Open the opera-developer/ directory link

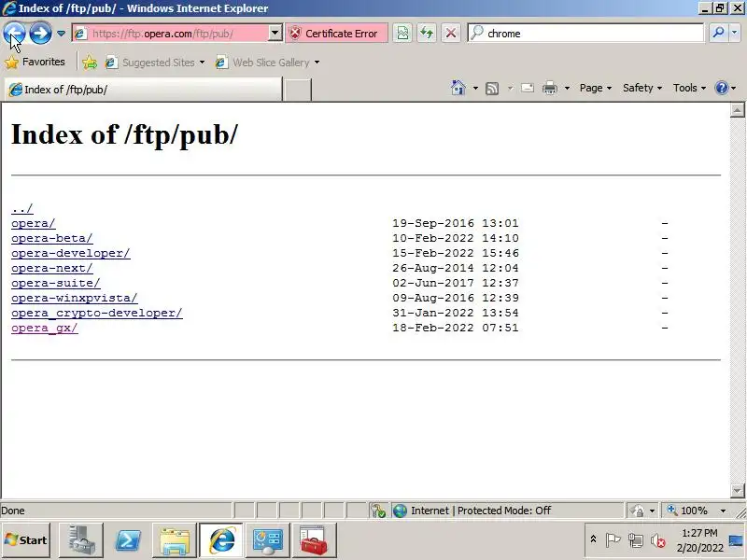(x=71, y=253)
